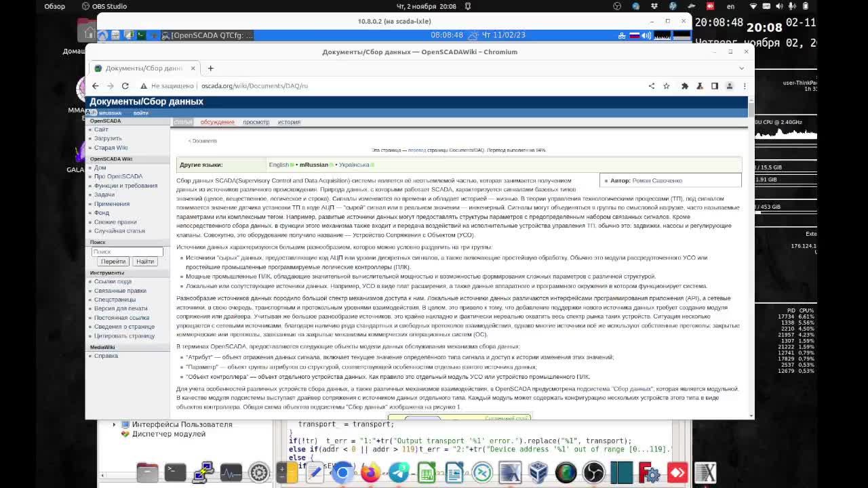868x488 pixels.
Task: Expand Интерфейсы Пользователя tree node
Action: click(114, 425)
